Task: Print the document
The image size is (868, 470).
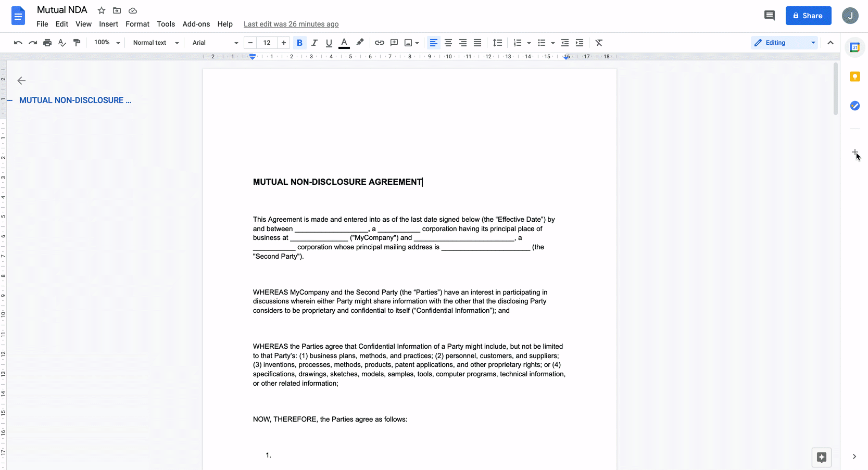Action: tap(47, 43)
